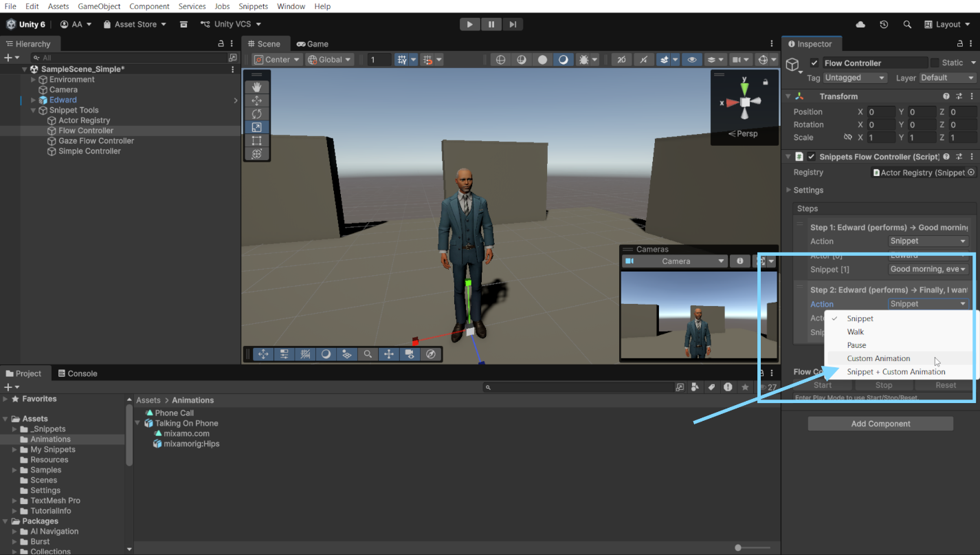The width and height of the screenshot is (980, 555).
Task: Click the red X axis gizmo cone
Action: click(x=731, y=102)
